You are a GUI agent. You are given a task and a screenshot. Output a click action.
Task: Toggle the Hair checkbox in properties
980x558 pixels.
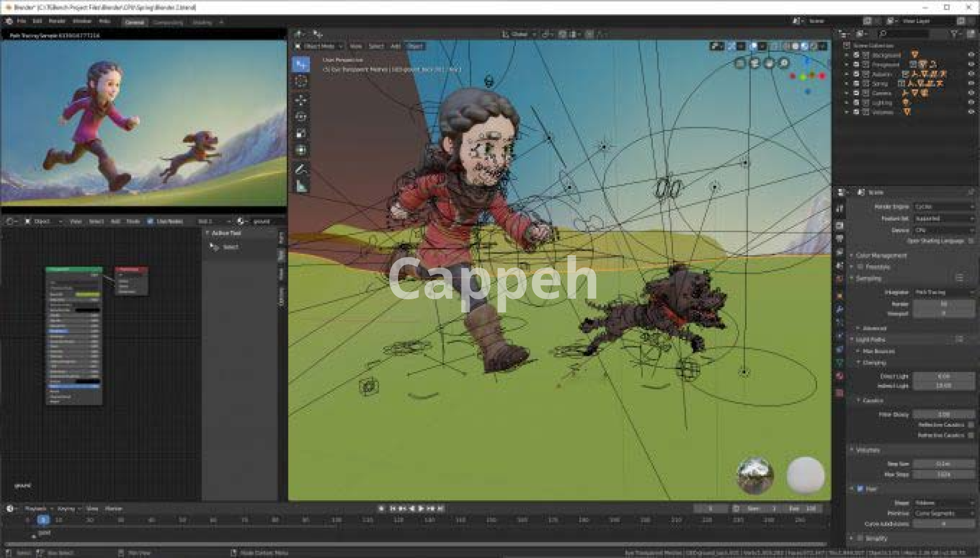click(860, 489)
